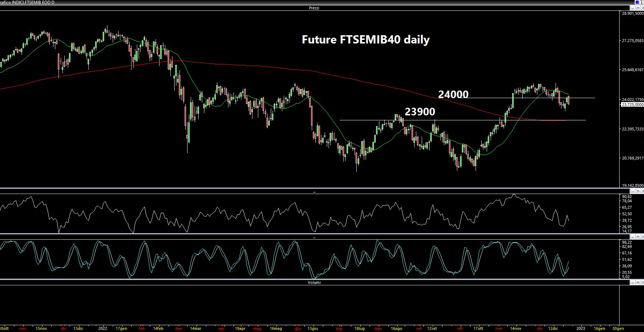
Task: Maximize the Volumi pane
Action: [638, 283]
